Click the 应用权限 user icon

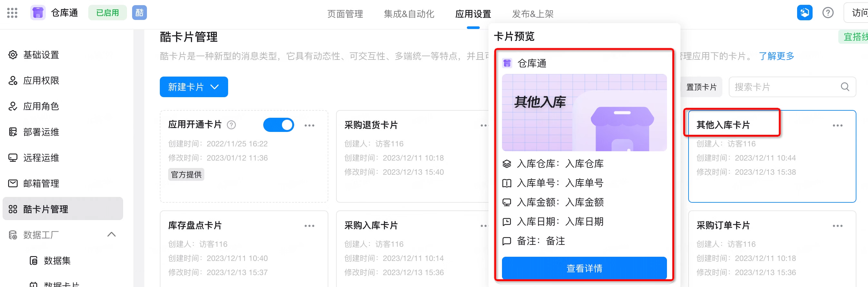(x=13, y=80)
